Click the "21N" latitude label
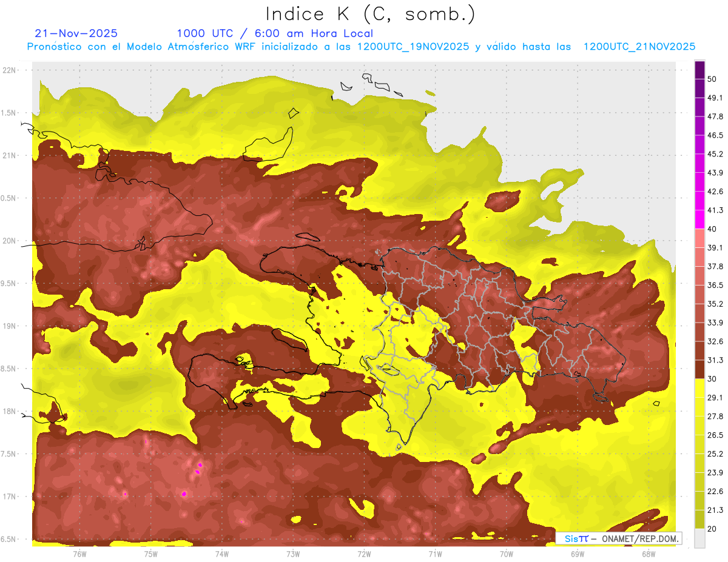Image resolution: width=728 pixels, height=562 pixels. click(9, 155)
